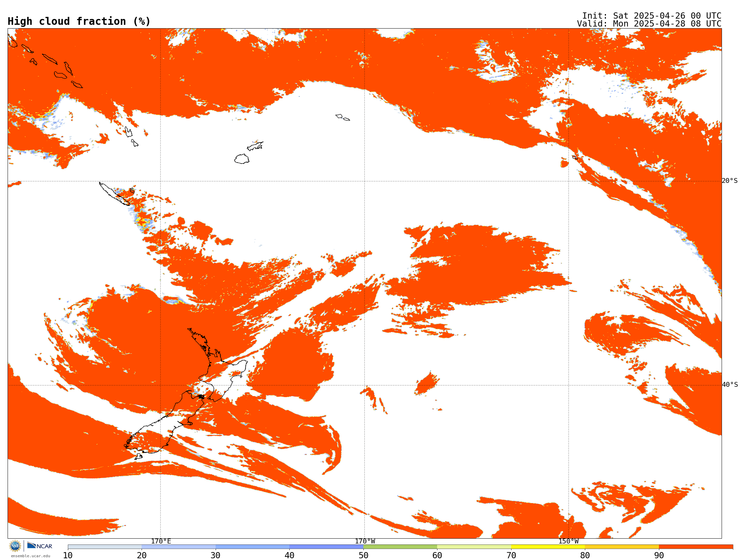Image resolution: width=744 pixels, height=560 pixels.
Task: Click the colorbar tick label 20
Action: tap(142, 556)
